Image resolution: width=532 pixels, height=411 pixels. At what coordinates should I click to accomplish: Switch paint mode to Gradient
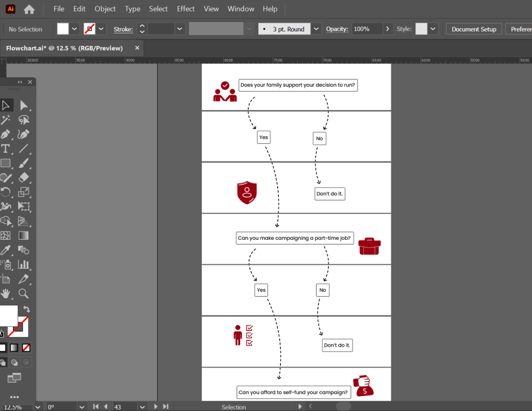tap(14, 348)
